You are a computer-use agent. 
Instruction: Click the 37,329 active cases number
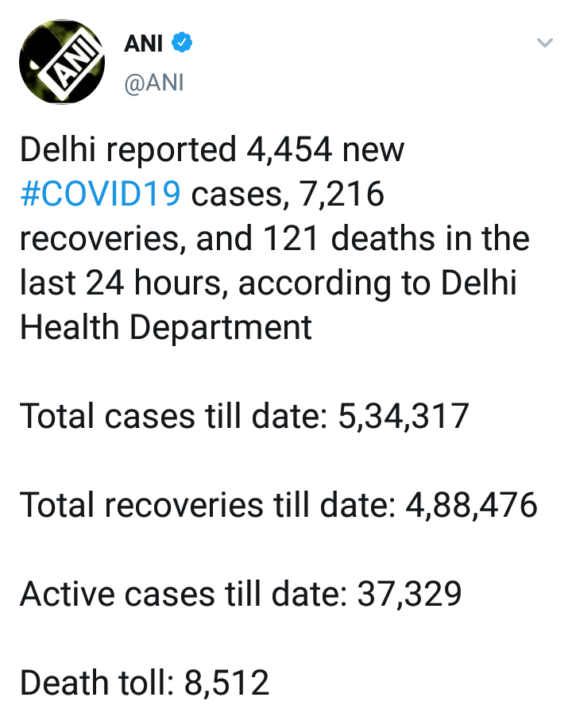[x=404, y=594]
